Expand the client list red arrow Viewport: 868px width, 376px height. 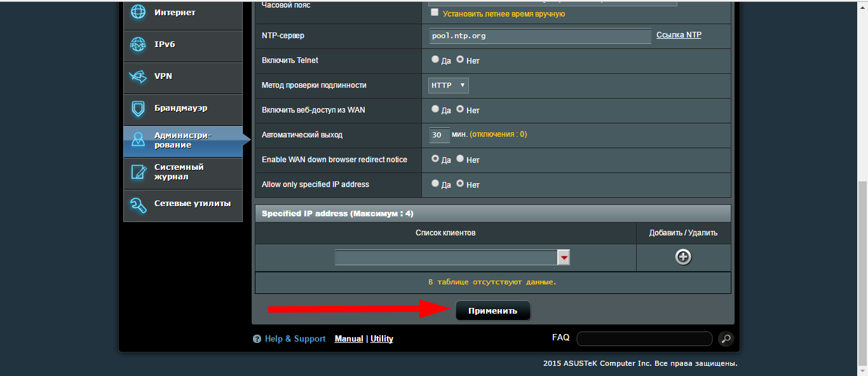coord(564,257)
